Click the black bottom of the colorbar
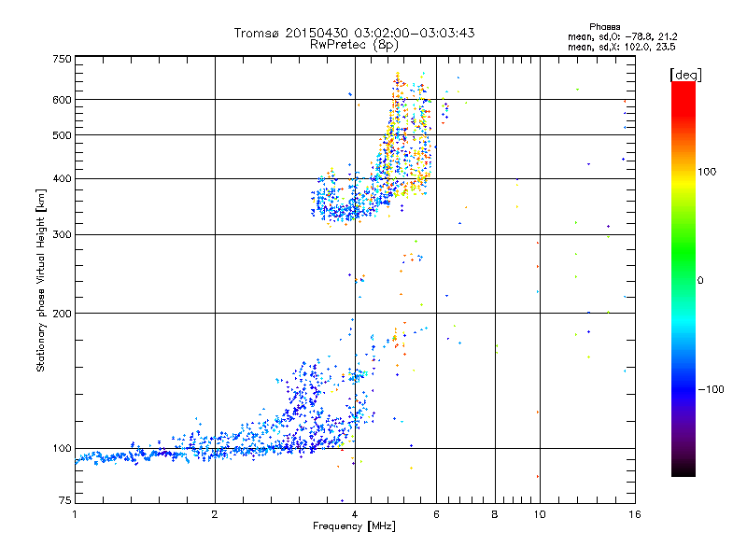 tap(684, 469)
